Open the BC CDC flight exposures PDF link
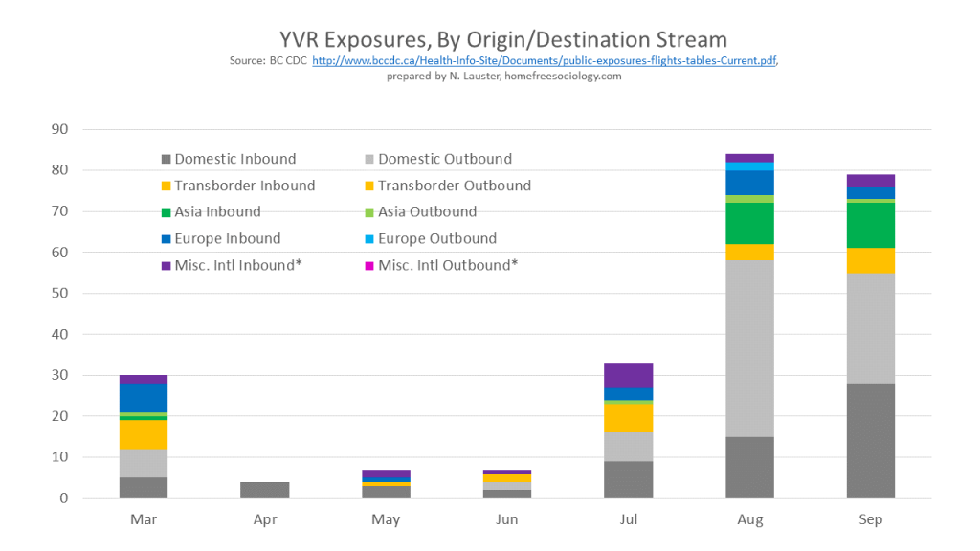980x551 pixels. [x=544, y=61]
